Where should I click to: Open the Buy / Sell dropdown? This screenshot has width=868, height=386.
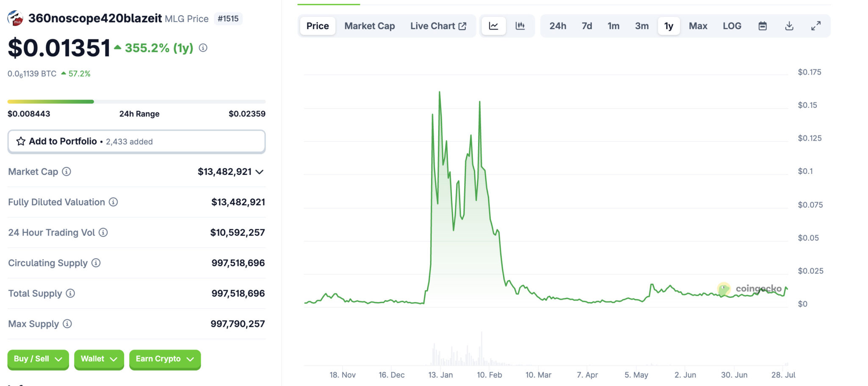[x=38, y=359]
